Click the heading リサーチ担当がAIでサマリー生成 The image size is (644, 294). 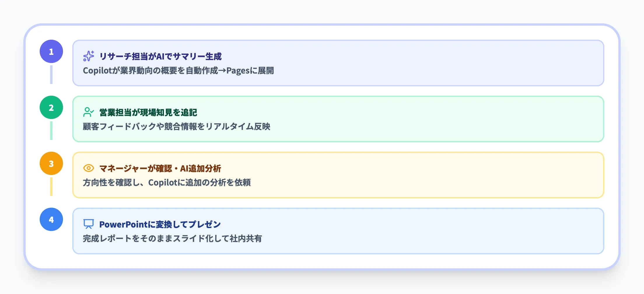click(160, 56)
